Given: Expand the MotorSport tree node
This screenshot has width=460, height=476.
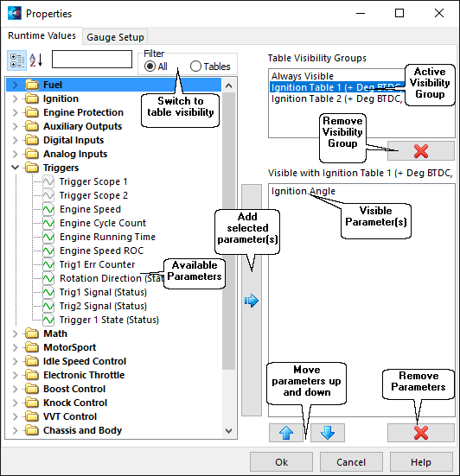Looking at the screenshot, I should point(16,347).
